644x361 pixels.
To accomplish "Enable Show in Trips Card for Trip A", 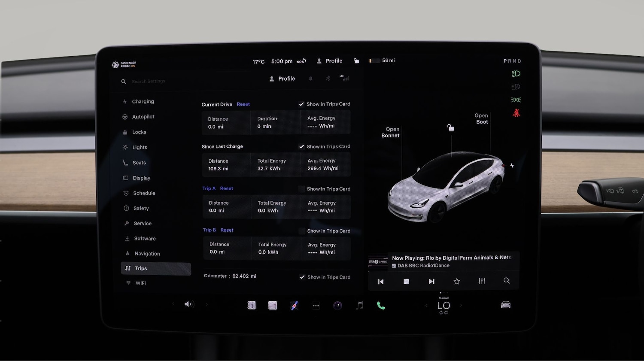I will point(301,189).
